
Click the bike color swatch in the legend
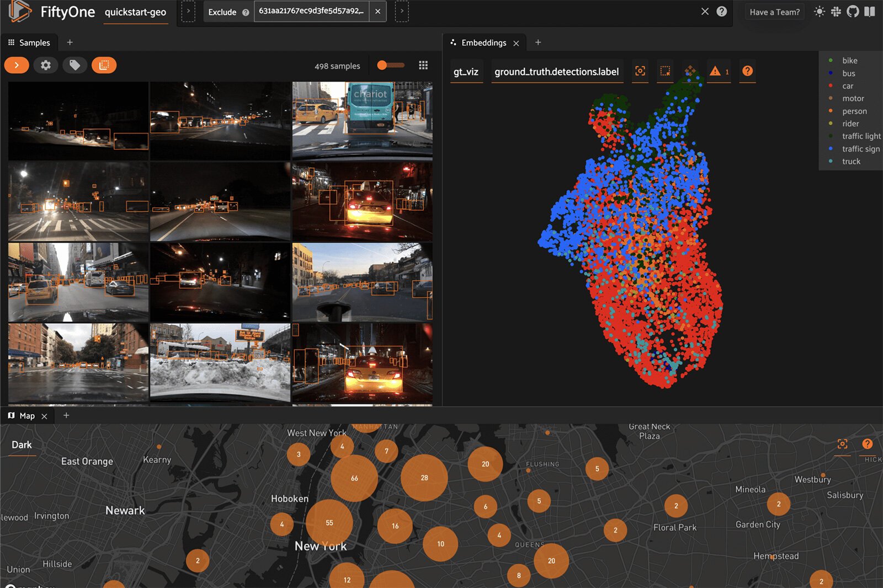pyautogui.click(x=830, y=60)
